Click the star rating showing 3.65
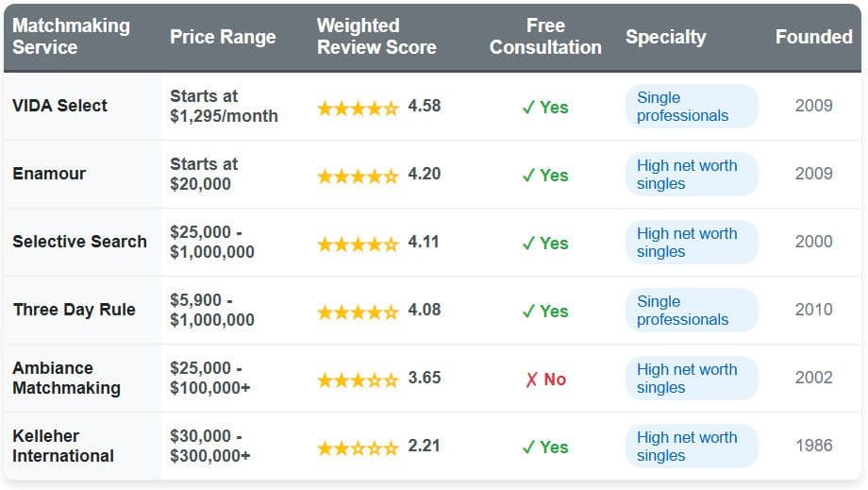The height and width of the screenshot is (490, 868). pyautogui.click(x=358, y=380)
